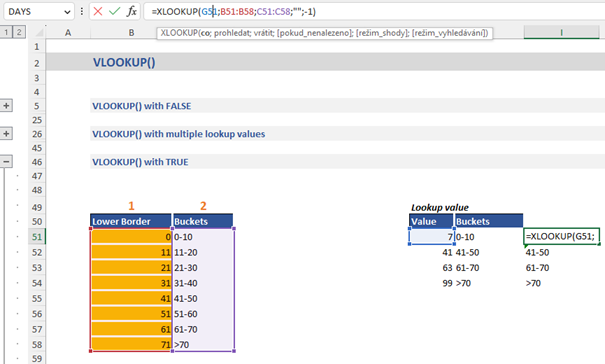Viewport: 605px width, 364px height.
Task: Click the 'Value' column header
Action: click(431, 221)
